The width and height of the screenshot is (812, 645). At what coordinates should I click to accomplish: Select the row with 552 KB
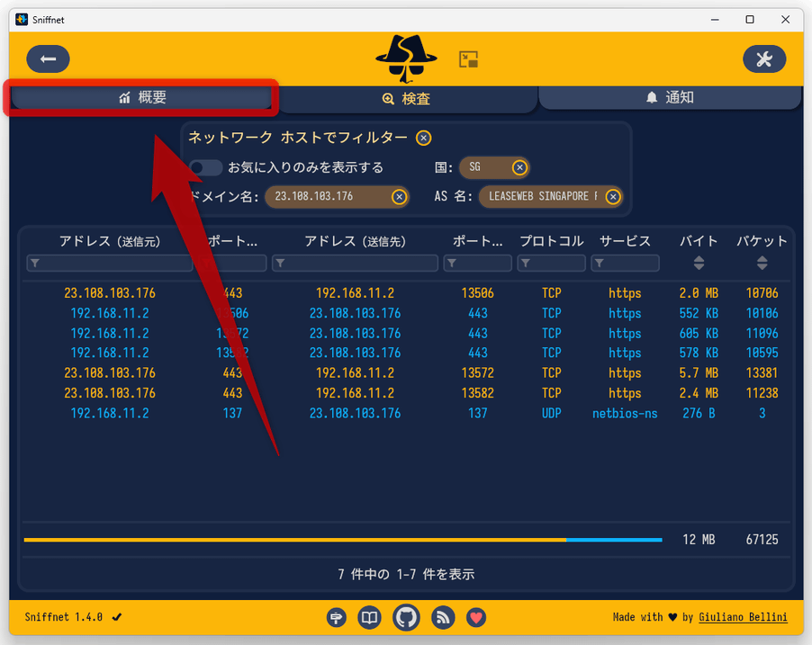point(407,313)
